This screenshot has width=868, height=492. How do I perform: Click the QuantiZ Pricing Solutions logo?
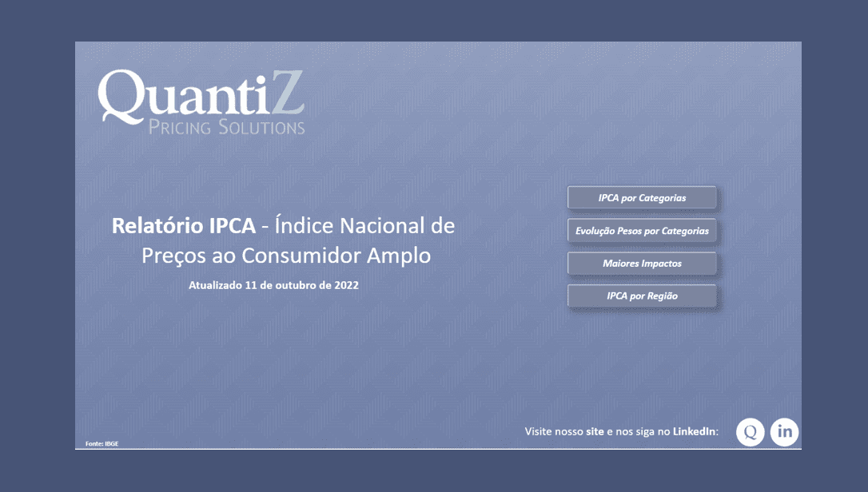(x=200, y=102)
